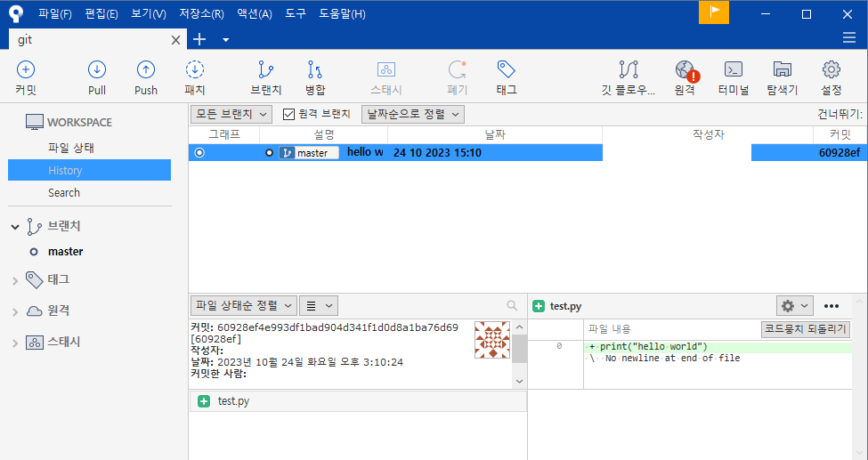This screenshot has width=868, height=460.
Task: Click the 작성자 column header
Action: point(708,134)
